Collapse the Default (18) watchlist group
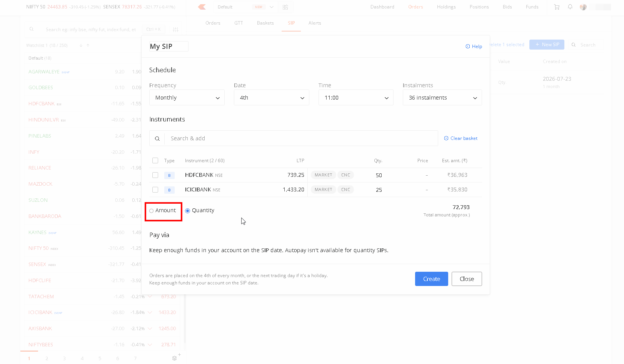The image size is (624, 364). tap(40, 58)
